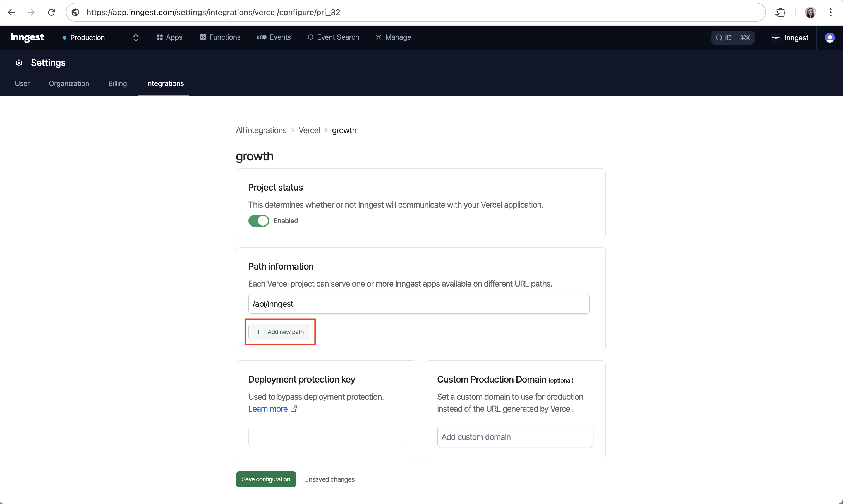
Task: Expand the All integrations breadcrumb link
Action: tap(261, 130)
